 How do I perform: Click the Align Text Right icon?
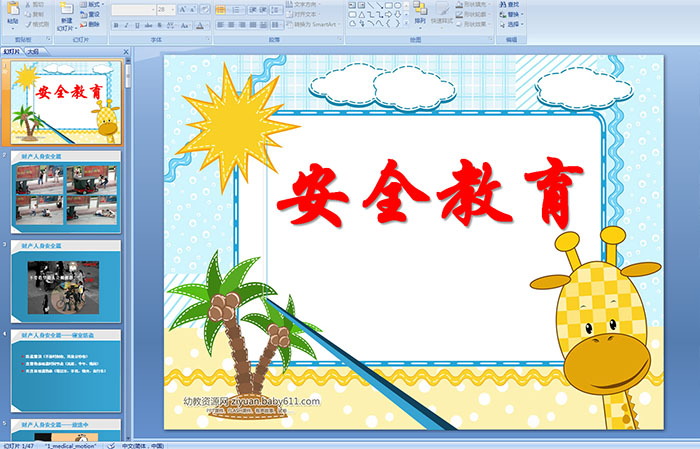[242, 25]
